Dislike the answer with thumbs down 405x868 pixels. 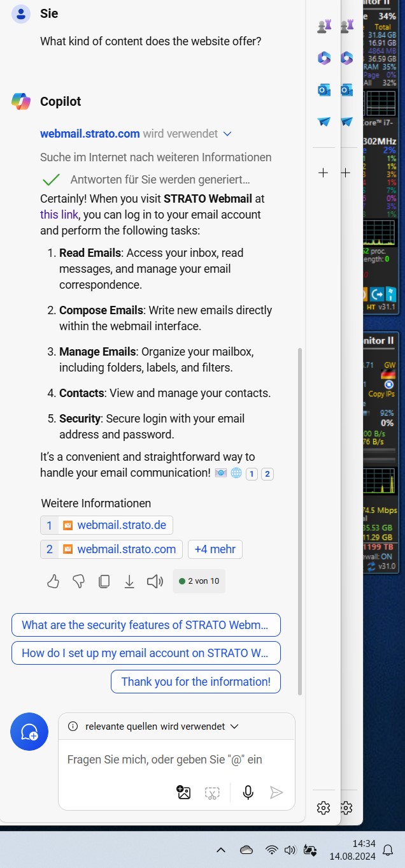click(79, 581)
